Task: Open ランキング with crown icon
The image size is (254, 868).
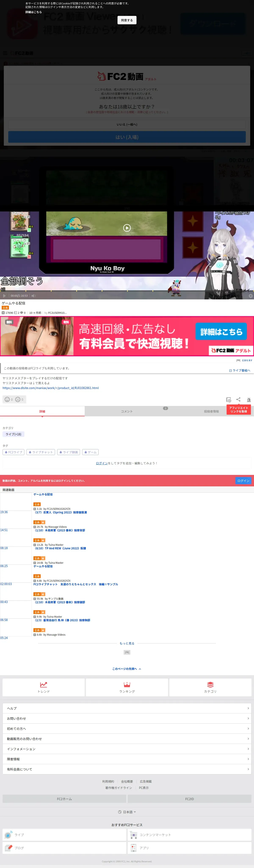Action: pos(127,687)
